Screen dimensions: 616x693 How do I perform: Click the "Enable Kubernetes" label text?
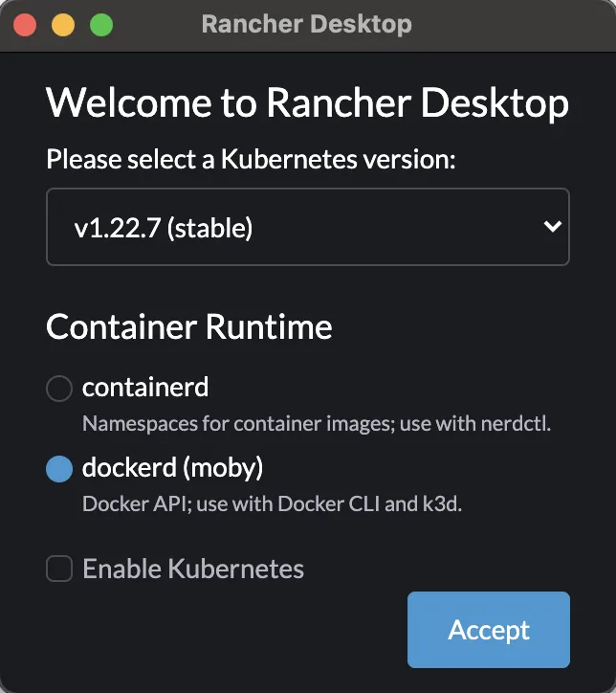point(193,570)
